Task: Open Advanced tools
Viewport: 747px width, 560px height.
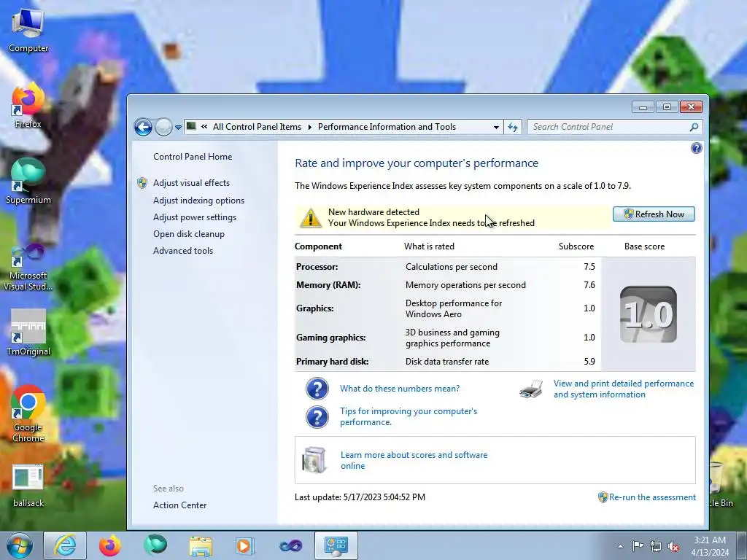Action: pos(183,251)
